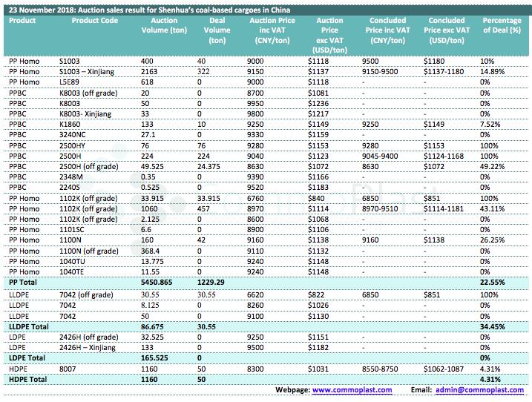Click the 1101SC product code cell
Screen dimensions: 532x402
click(x=72, y=230)
